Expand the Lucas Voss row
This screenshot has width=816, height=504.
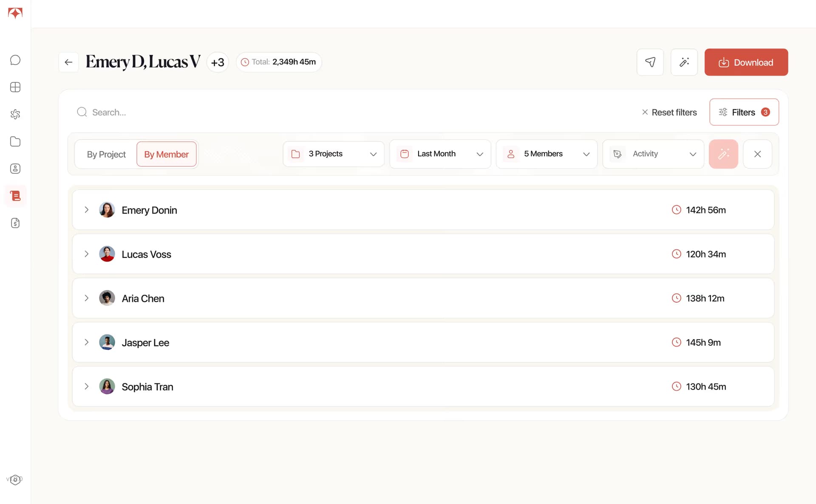coord(86,254)
